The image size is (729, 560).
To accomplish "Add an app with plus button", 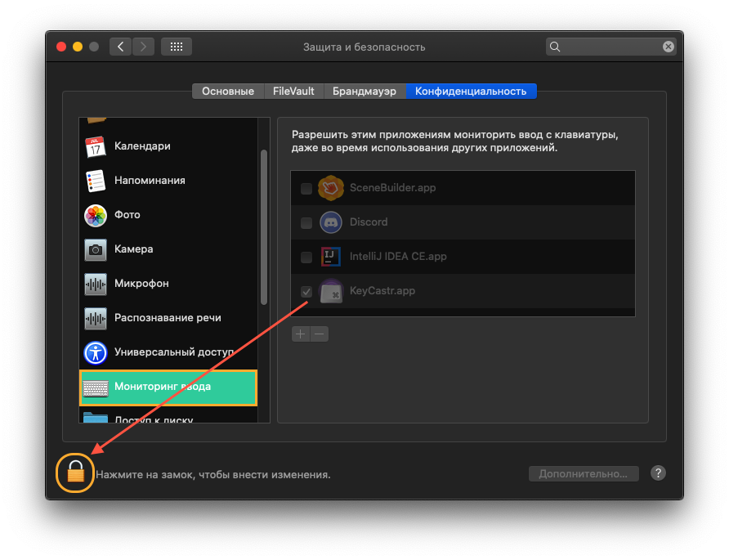I will 301,334.
